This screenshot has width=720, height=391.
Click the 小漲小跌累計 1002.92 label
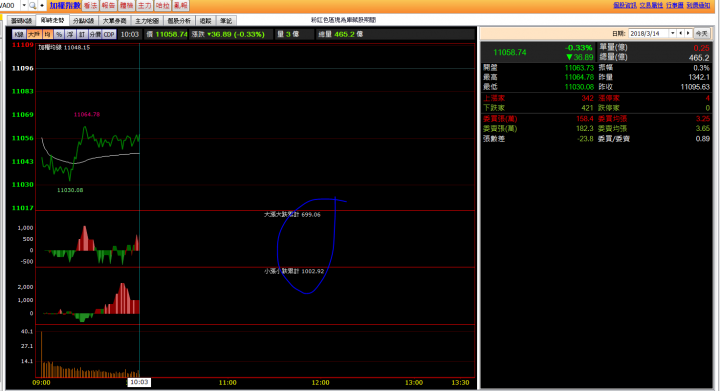pyautogui.click(x=294, y=271)
